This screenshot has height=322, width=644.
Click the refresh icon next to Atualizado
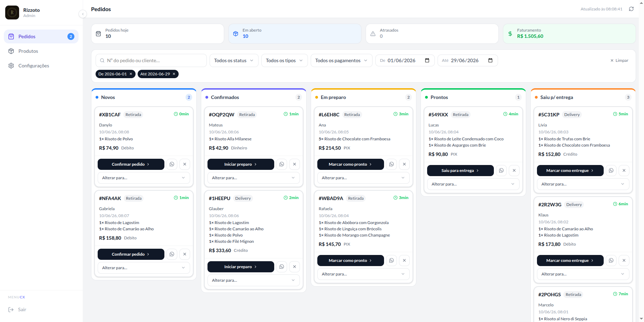coord(631,9)
